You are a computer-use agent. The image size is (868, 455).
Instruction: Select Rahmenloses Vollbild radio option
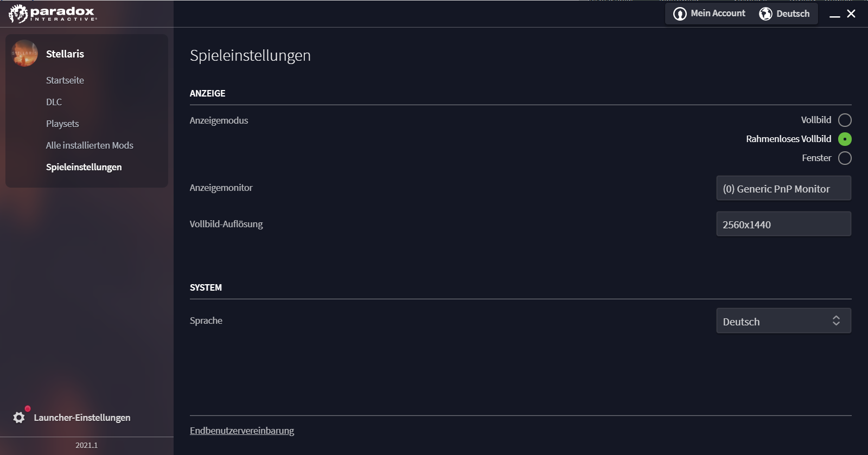click(845, 139)
